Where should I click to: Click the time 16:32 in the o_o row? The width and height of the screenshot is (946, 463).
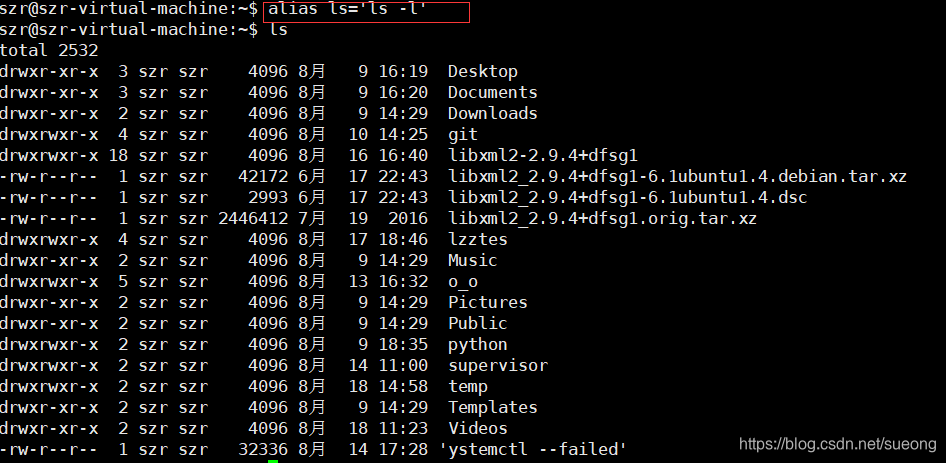pos(403,282)
